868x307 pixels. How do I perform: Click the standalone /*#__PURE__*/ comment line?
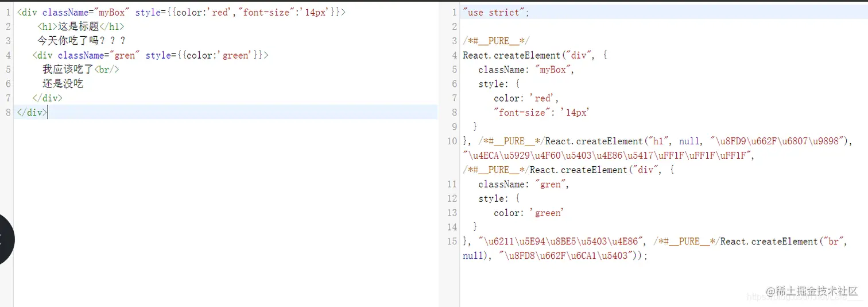[x=496, y=41]
